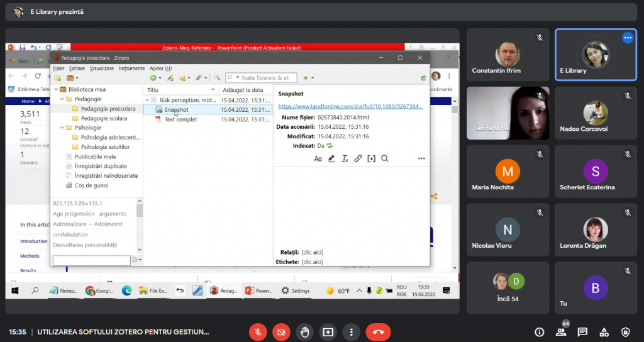Click the clear formatting Tx icon
The width and height of the screenshot is (644, 342).
coord(345,158)
